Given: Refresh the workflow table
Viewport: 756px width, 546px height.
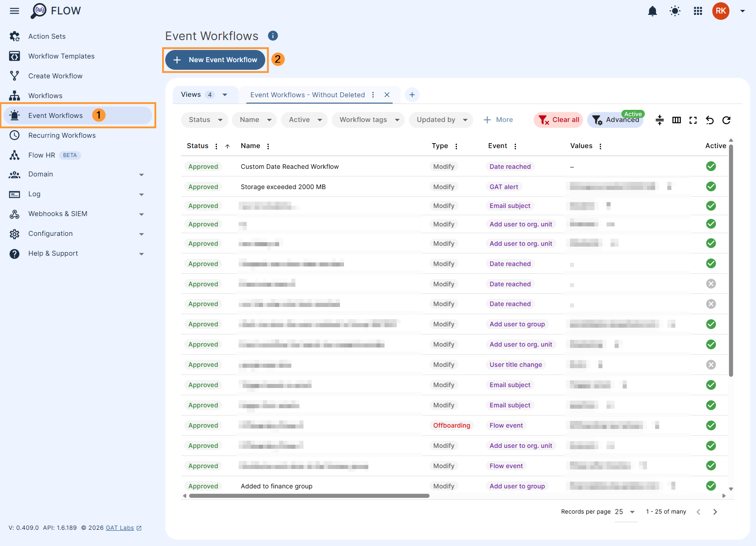Looking at the screenshot, I should point(727,120).
